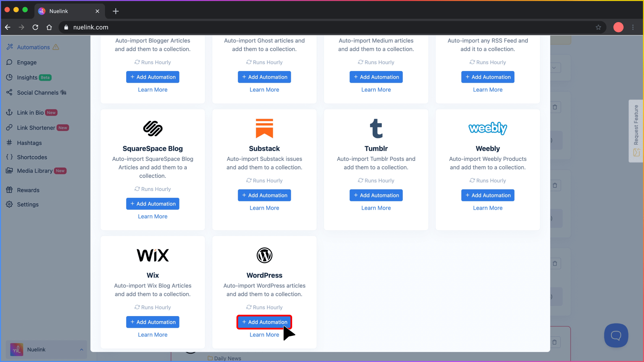
Task: Click the Rewards gift icon
Action: (9, 190)
